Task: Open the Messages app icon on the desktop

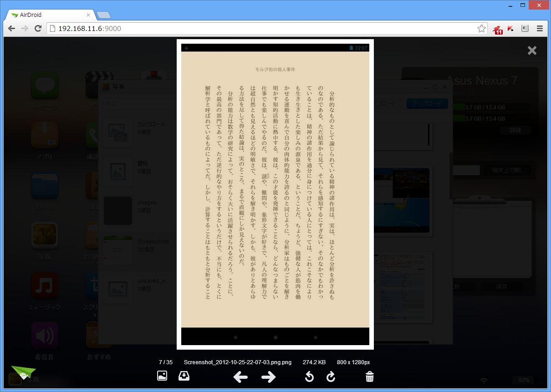Action: click(x=44, y=85)
